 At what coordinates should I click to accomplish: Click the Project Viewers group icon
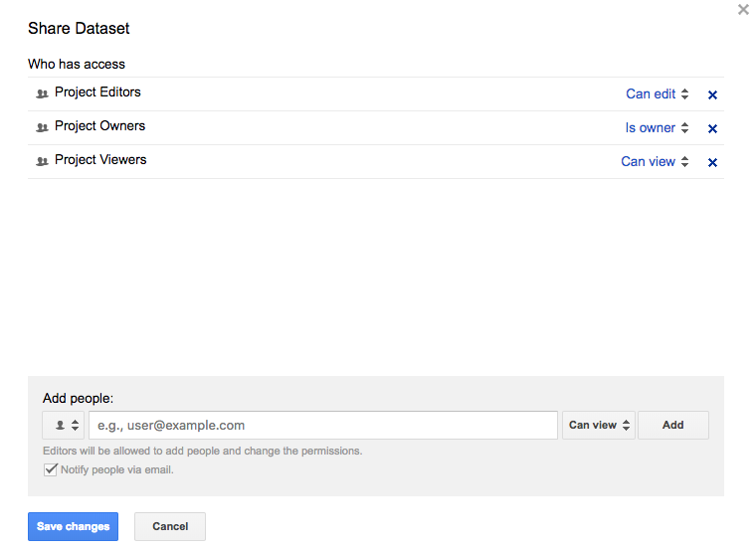coord(42,161)
